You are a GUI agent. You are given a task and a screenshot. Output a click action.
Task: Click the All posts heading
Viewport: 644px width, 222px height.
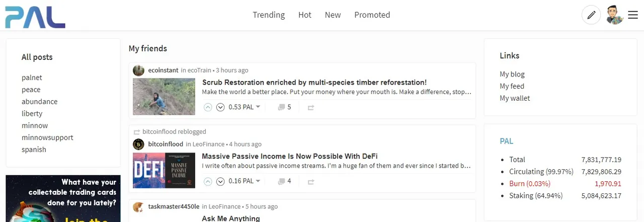click(37, 57)
